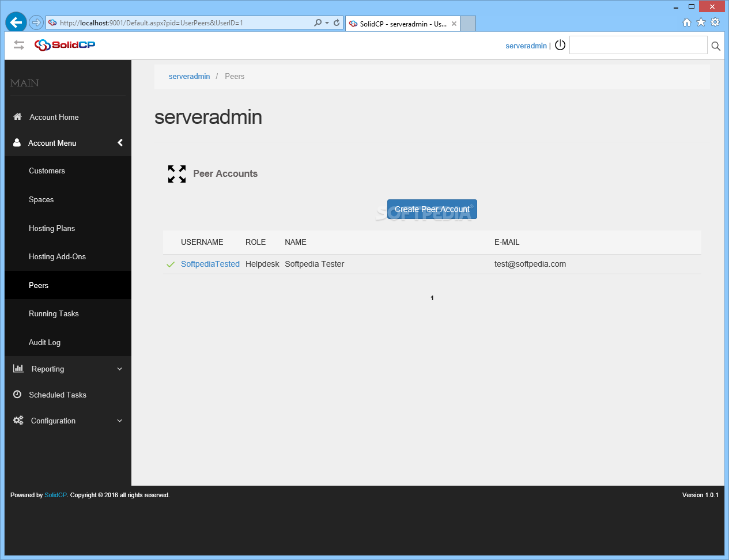The width and height of the screenshot is (729, 560).
Task: Collapse the Account Menu chevron
Action: pos(120,142)
